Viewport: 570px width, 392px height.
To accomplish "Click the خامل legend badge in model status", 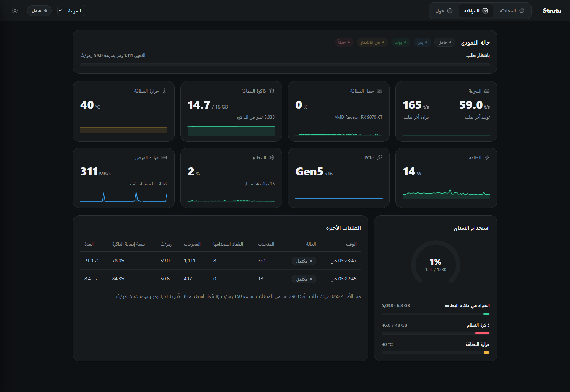I will pyautogui.click(x=445, y=42).
